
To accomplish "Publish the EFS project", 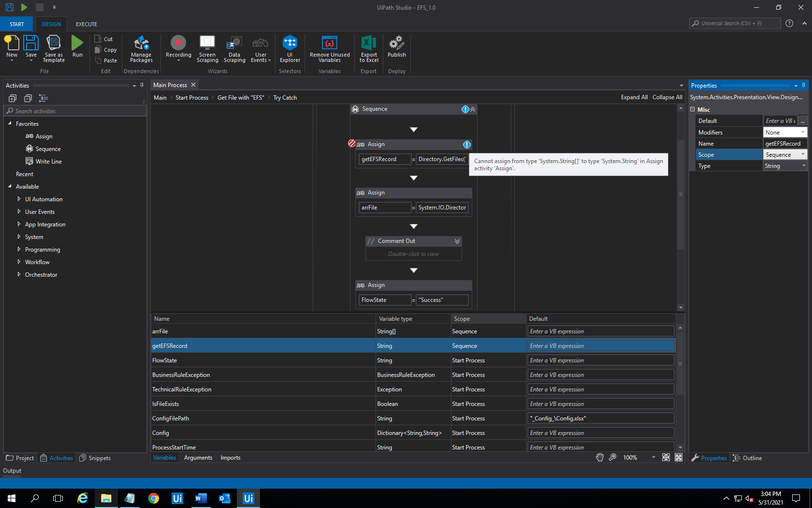I will tap(396, 48).
